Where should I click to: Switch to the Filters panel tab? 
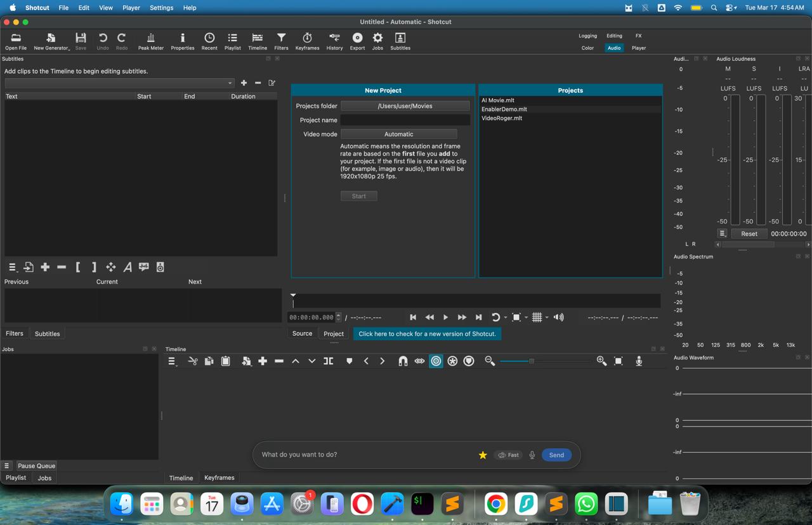click(15, 334)
